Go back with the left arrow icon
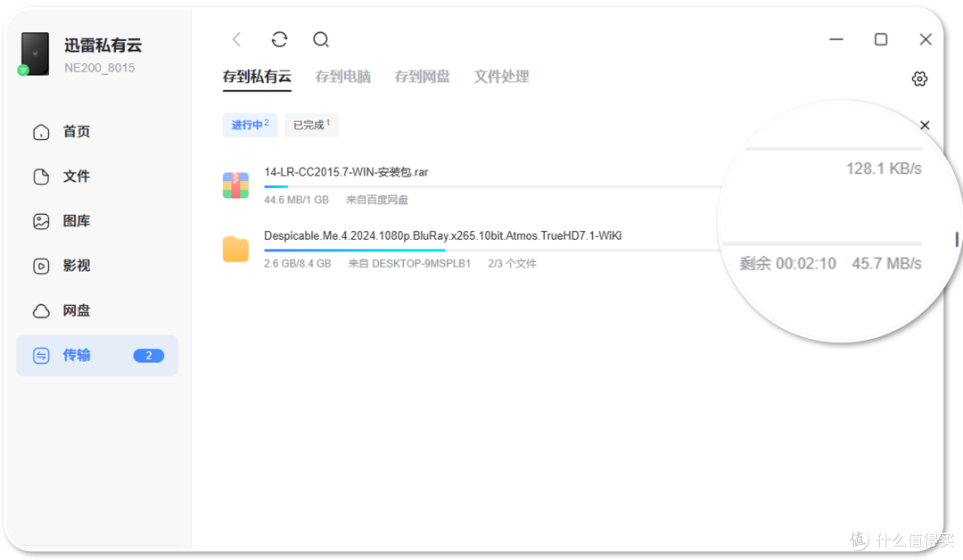963x560 pixels. click(x=236, y=40)
